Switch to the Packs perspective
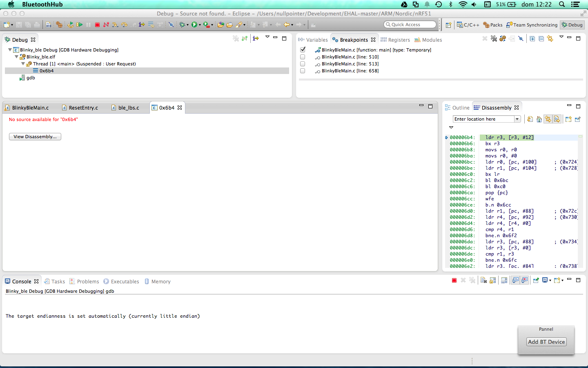The image size is (588, 368). (493, 25)
